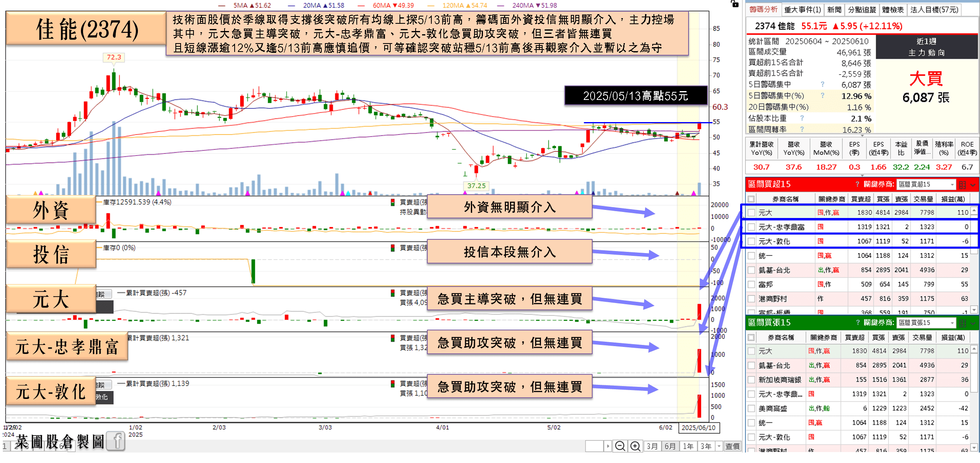
Task: Switch to 籌碼分析 tab
Action: [764, 9]
